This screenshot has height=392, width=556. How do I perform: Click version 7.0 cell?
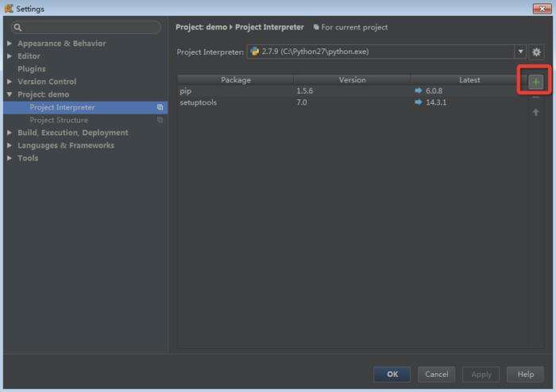[302, 102]
